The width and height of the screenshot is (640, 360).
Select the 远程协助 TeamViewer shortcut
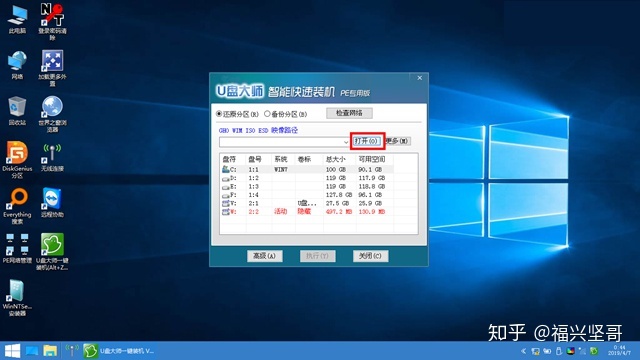pos(52,203)
